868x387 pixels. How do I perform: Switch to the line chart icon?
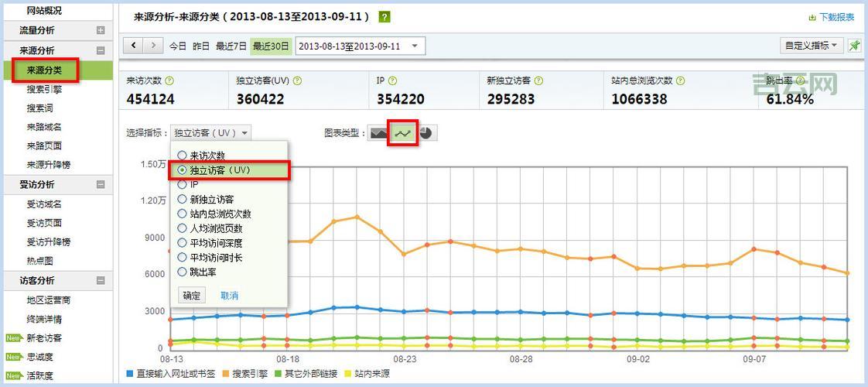click(x=403, y=133)
